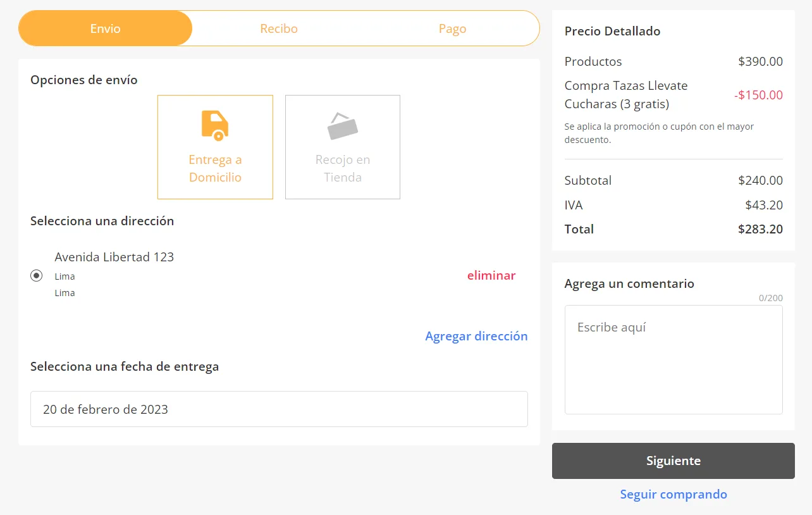Choose the Recojo en Tienda label
Screen dimensions: 812x515
[x=343, y=168]
